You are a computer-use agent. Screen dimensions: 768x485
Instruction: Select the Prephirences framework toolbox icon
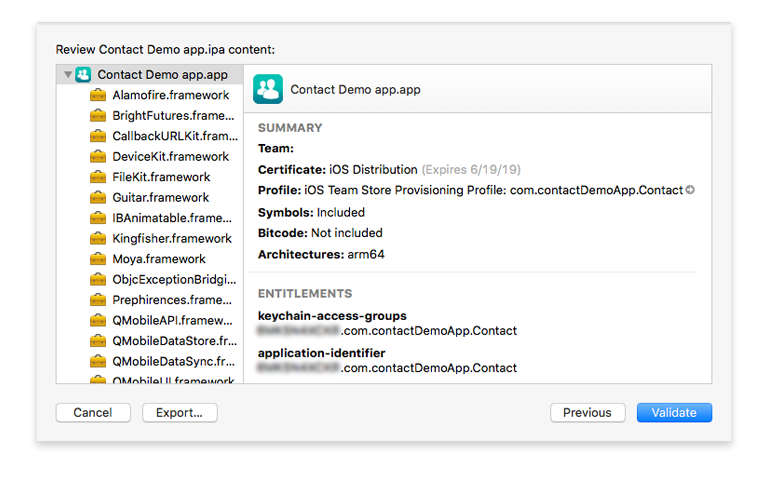(x=98, y=300)
